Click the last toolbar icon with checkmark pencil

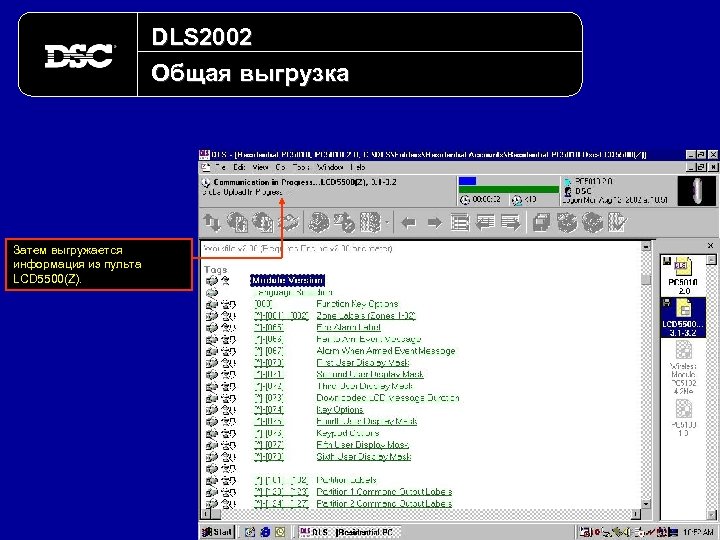tap(617, 223)
